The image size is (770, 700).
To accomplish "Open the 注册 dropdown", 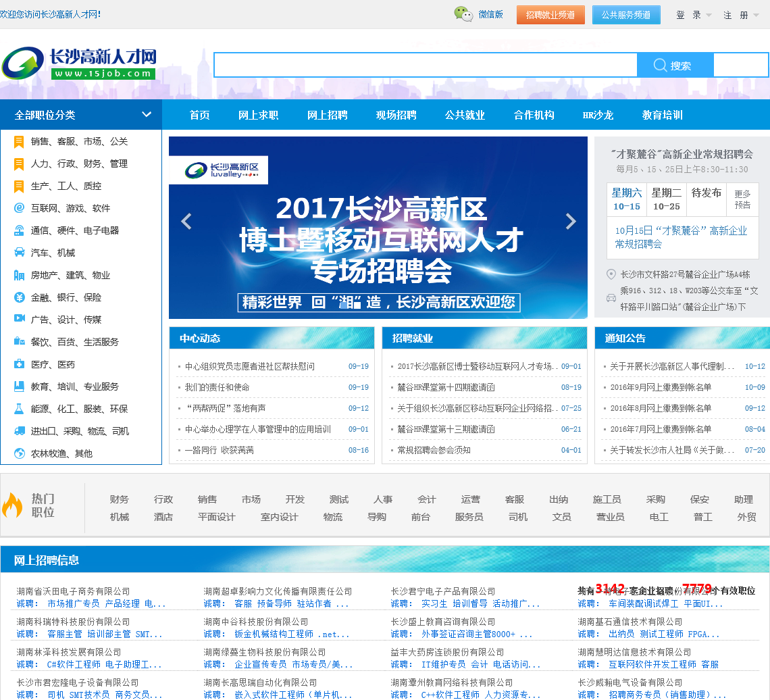I will 740,16.
